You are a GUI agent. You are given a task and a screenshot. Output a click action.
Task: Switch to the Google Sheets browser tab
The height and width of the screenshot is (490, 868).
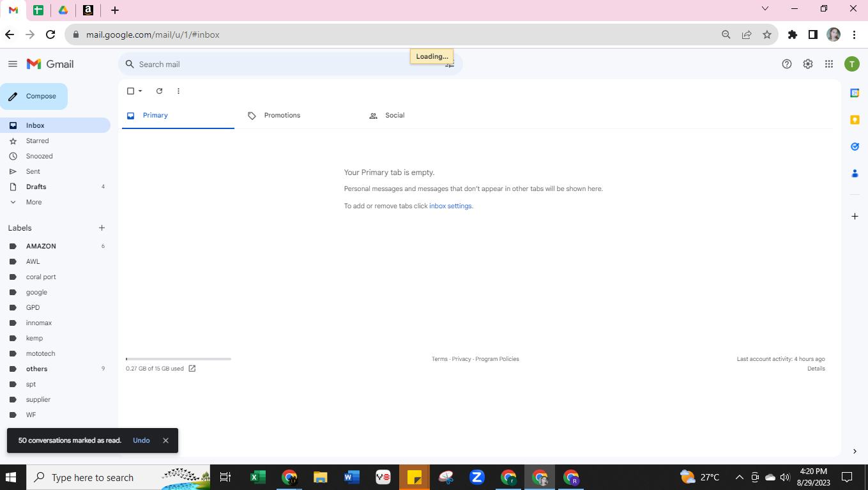click(x=38, y=10)
